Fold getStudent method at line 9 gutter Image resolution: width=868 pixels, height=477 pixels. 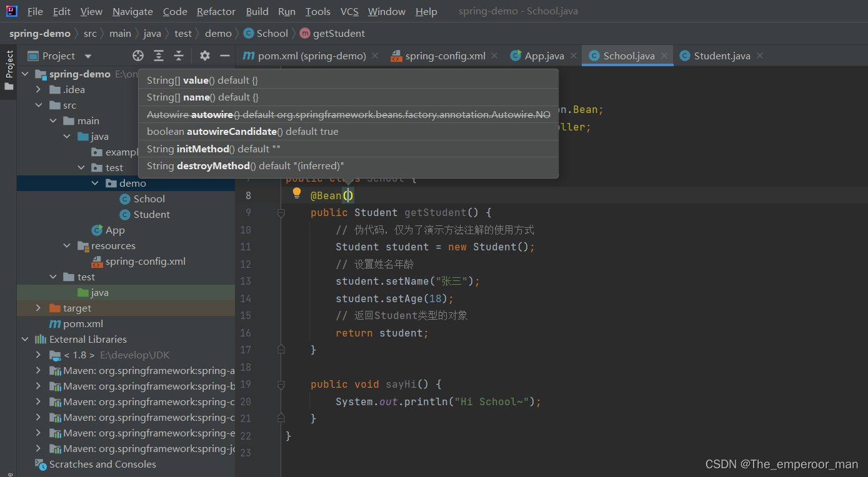(x=281, y=213)
